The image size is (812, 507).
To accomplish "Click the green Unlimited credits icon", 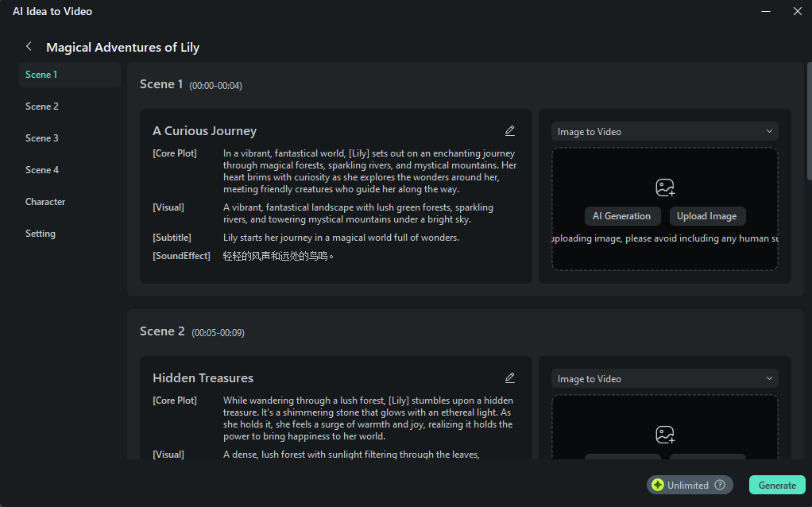I will [658, 486].
